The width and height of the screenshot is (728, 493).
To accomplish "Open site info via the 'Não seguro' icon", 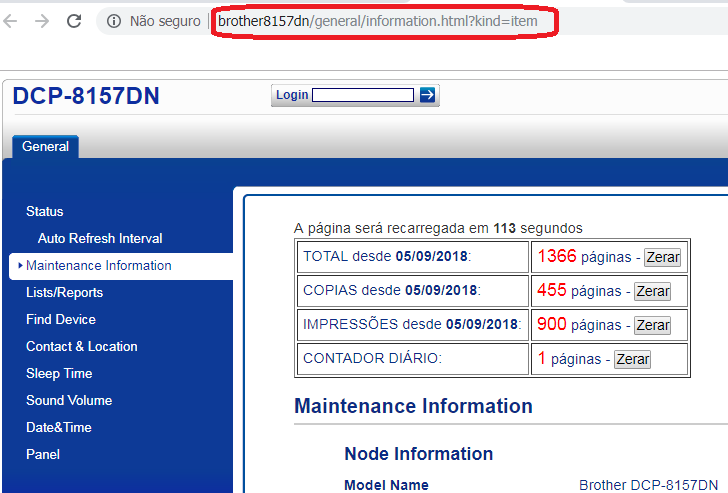I will tap(114, 21).
